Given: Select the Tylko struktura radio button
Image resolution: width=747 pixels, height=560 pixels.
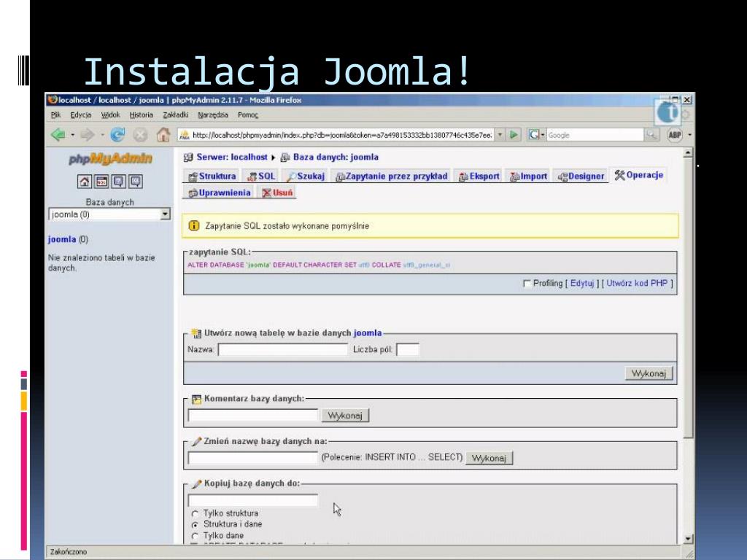Looking at the screenshot, I should pyautogui.click(x=195, y=514).
